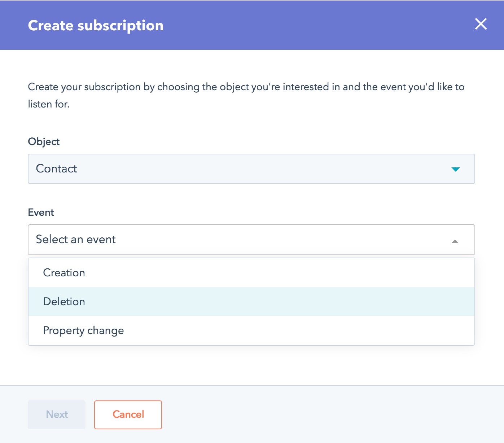Click the 'Select an event' dropdown field
The height and width of the screenshot is (443, 504).
[251, 240]
